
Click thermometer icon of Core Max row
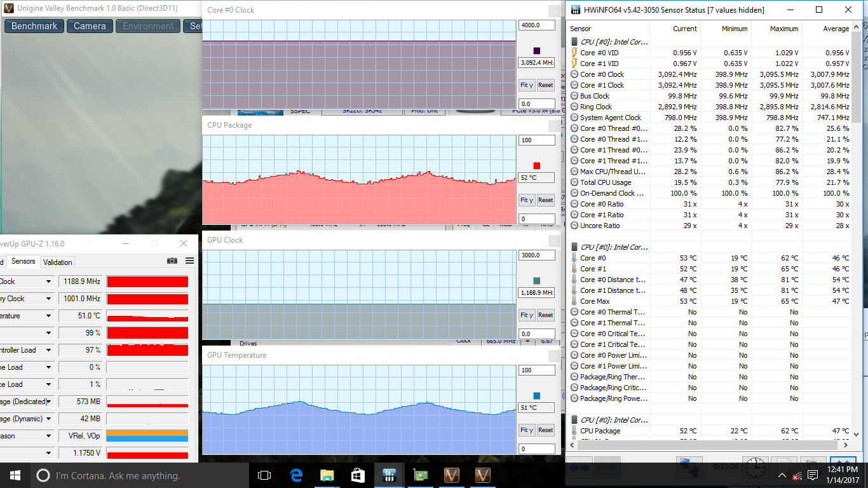574,301
